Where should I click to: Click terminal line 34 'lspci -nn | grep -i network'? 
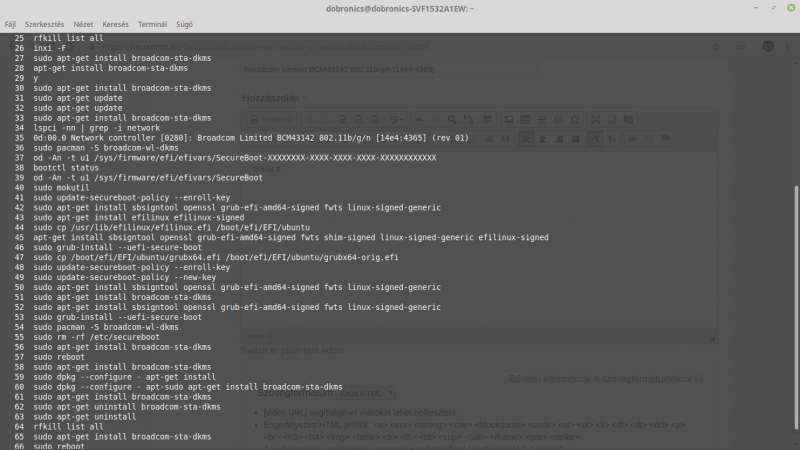click(96, 128)
